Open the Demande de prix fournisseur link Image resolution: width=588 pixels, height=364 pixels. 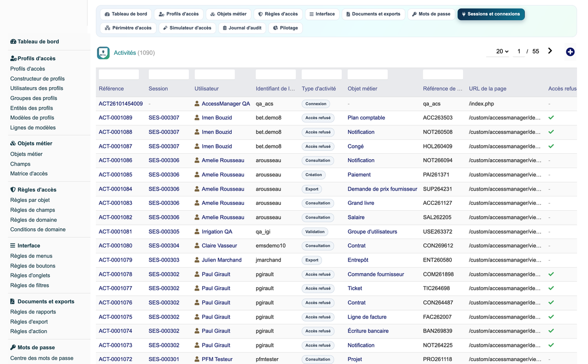click(383, 189)
